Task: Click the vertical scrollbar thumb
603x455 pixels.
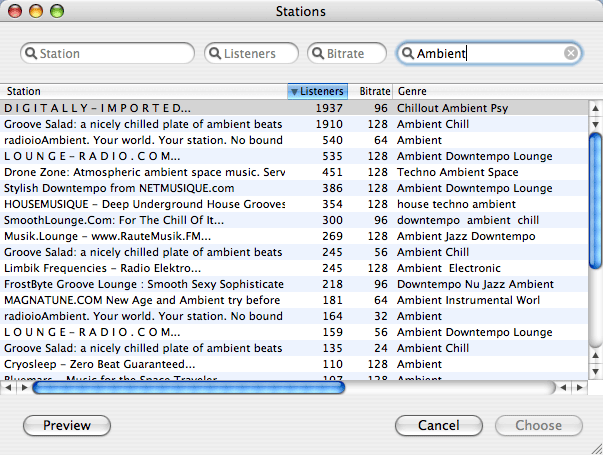Action: point(595,200)
